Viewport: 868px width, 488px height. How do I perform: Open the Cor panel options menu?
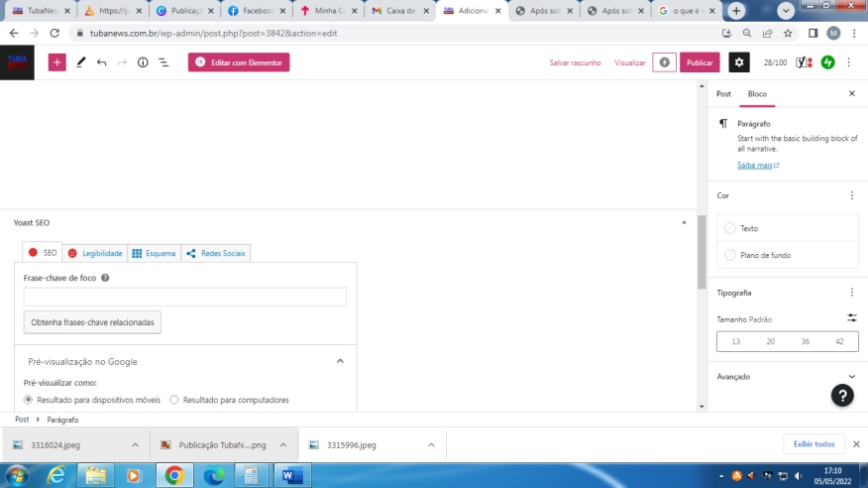(x=851, y=195)
